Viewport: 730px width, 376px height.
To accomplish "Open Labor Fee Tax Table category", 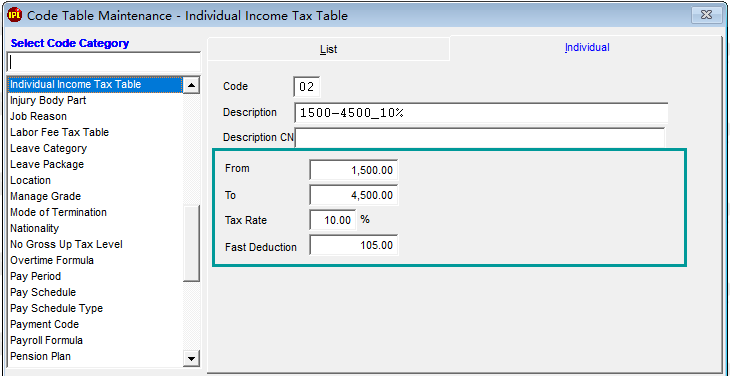I will [x=95, y=133].
